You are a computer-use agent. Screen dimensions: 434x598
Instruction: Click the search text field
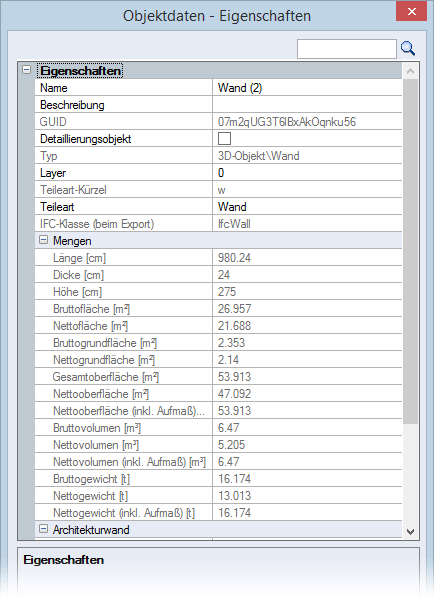(347, 49)
